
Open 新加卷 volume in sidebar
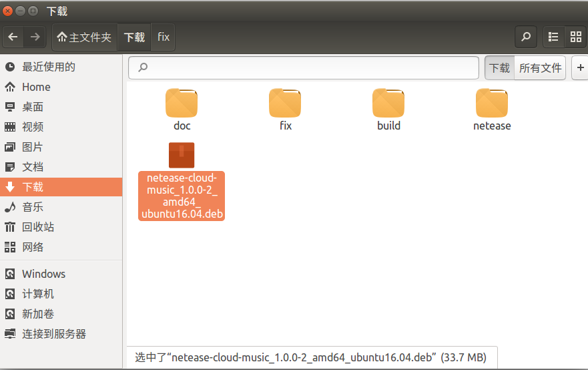click(x=61, y=314)
